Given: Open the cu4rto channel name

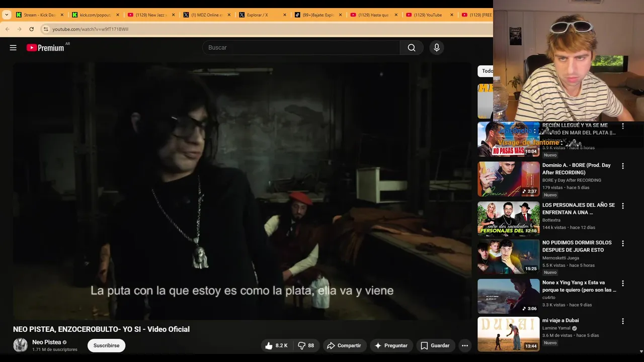Looking at the screenshot, I should pyautogui.click(x=549, y=298).
